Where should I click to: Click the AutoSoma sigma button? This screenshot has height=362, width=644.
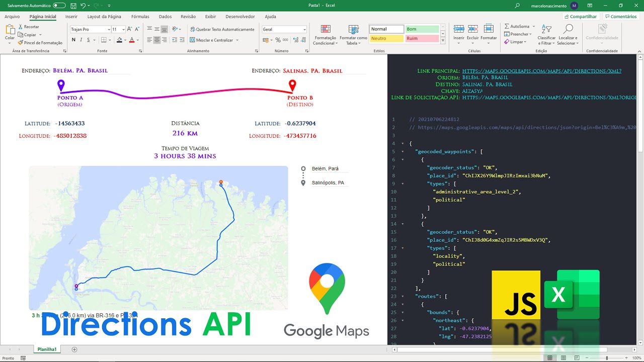517,26
